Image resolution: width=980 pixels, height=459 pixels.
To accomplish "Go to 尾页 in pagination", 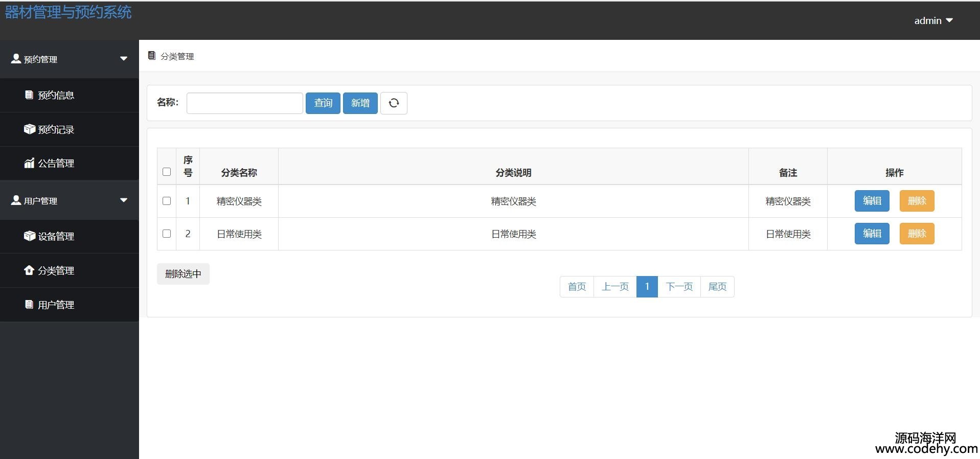I will (717, 287).
